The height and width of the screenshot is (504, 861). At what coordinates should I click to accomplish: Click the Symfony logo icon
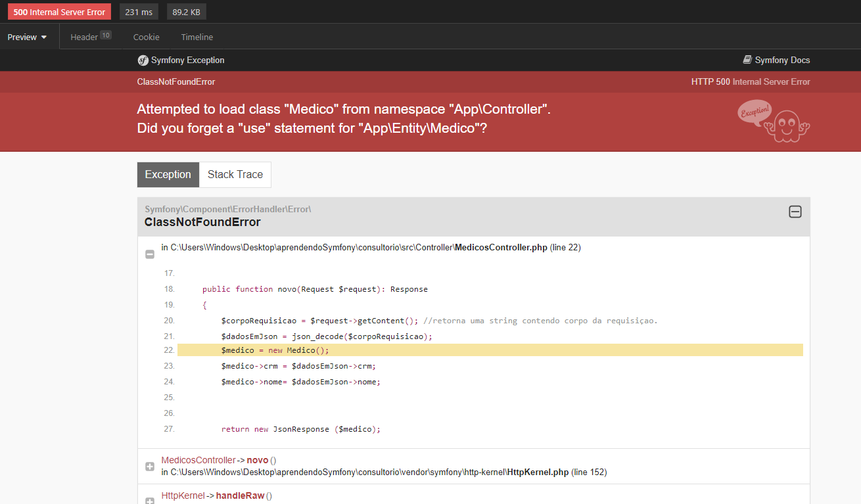tap(143, 60)
